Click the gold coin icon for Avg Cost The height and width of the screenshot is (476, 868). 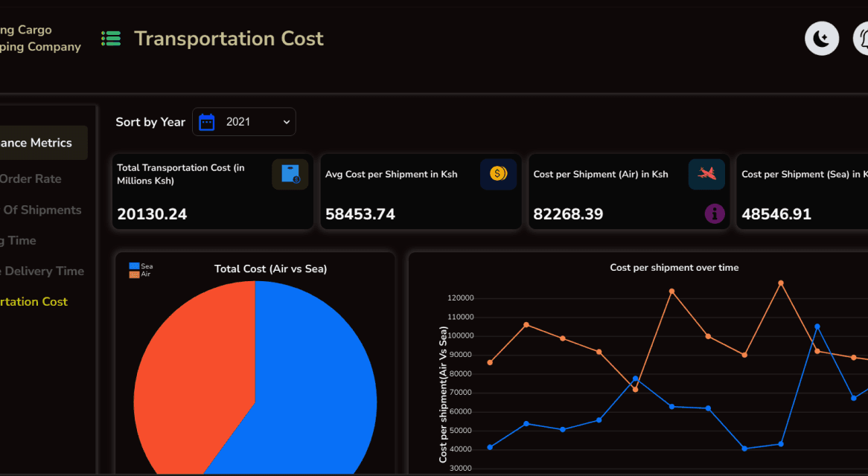coord(498,174)
